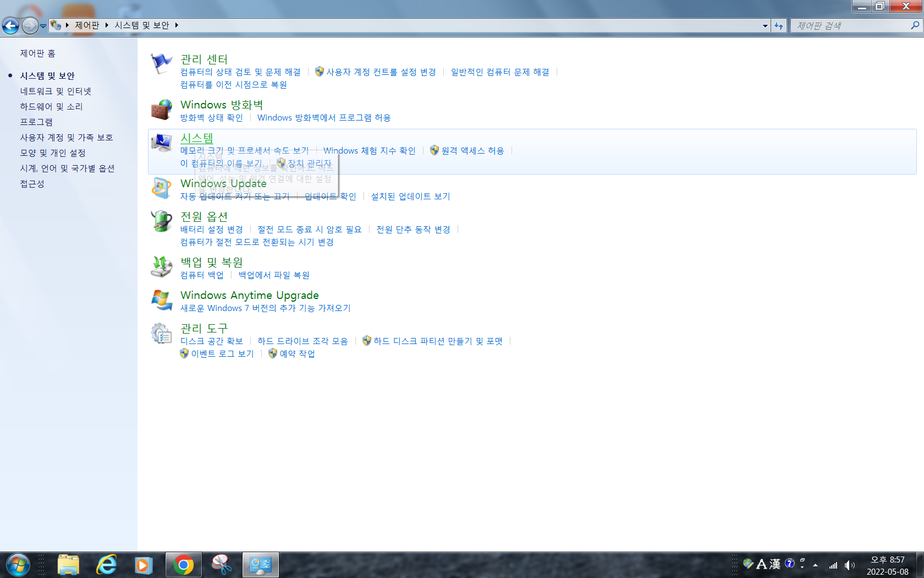Click the IME help question icon
The image size is (924, 578).
point(790,563)
